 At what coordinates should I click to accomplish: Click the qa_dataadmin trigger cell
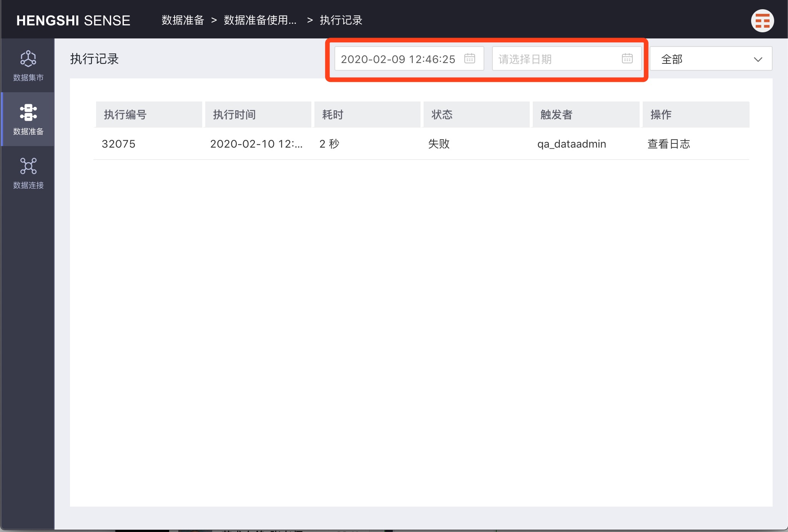tap(572, 144)
